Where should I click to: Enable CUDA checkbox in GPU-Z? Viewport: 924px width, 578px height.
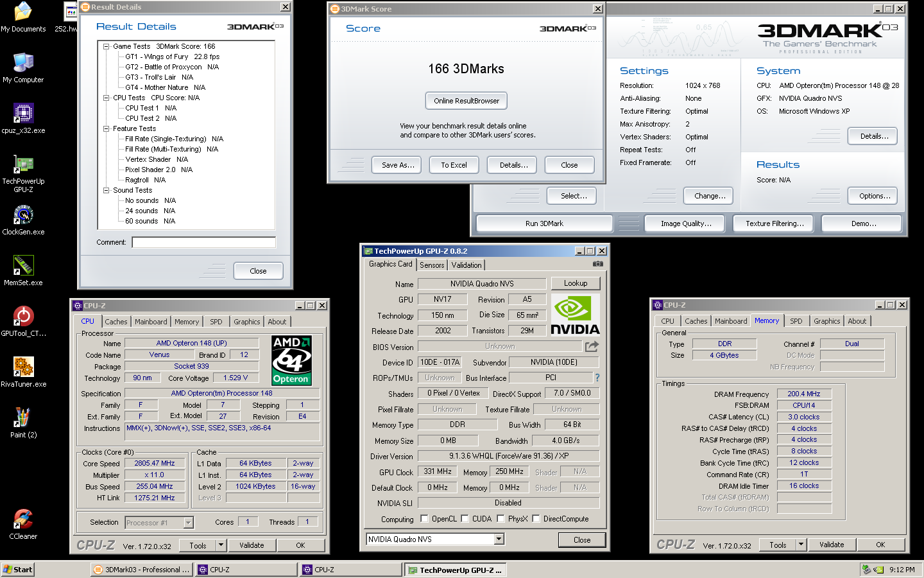pyautogui.click(x=465, y=519)
